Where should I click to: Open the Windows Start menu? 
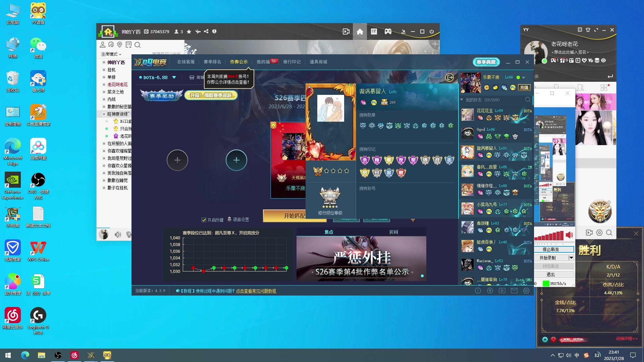8,355
